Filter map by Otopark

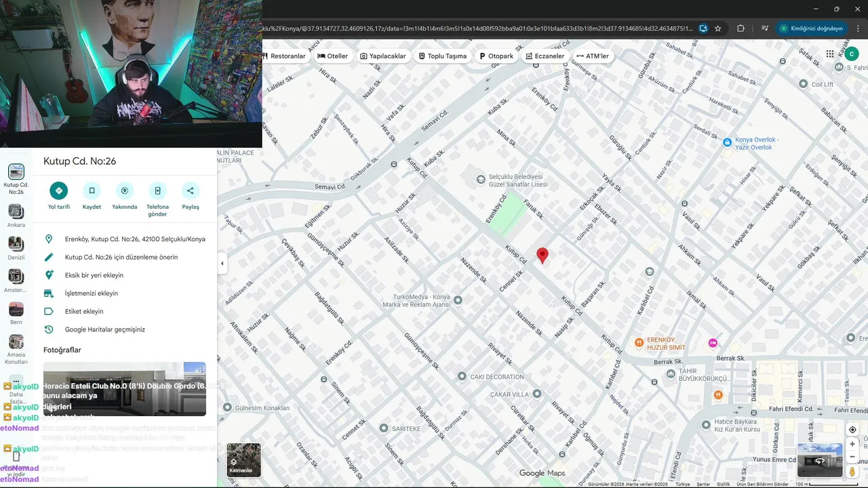tap(496, 56)
